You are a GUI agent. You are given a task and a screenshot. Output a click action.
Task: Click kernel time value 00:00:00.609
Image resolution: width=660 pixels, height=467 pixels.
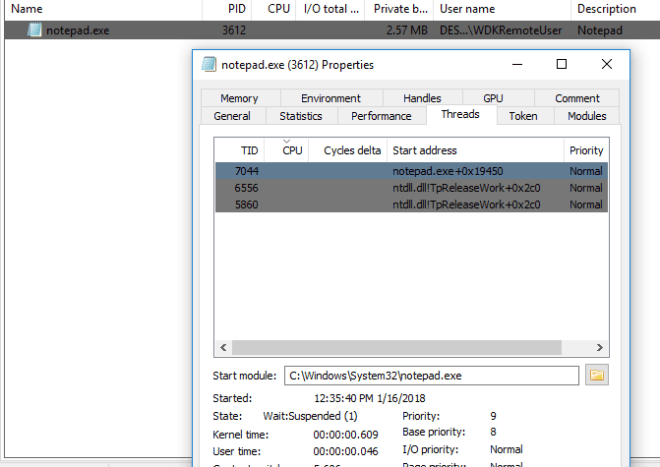(346, 435)
